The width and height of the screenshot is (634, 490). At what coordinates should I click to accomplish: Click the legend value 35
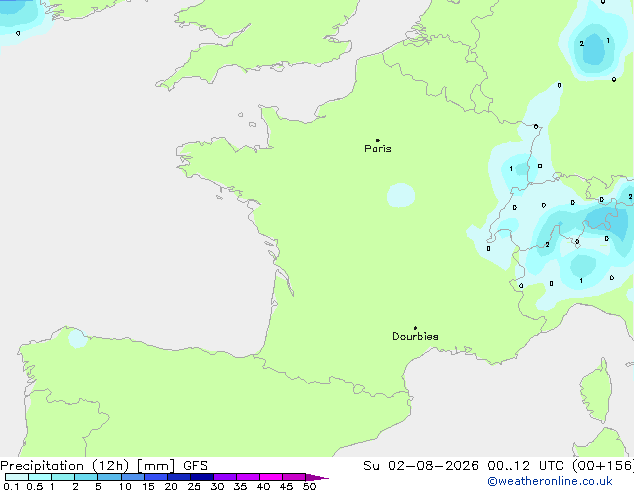click(x=240, y=486)
